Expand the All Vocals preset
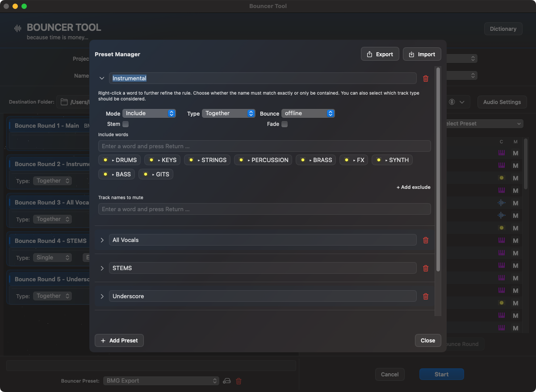The height and width of the screenshot is (392, 536). (102, 240)
